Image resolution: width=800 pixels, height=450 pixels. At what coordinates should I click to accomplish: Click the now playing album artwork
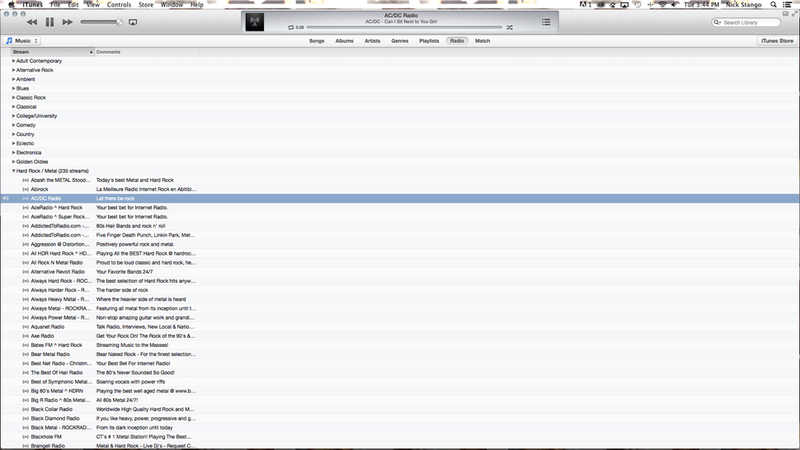(x=255, y=22)
